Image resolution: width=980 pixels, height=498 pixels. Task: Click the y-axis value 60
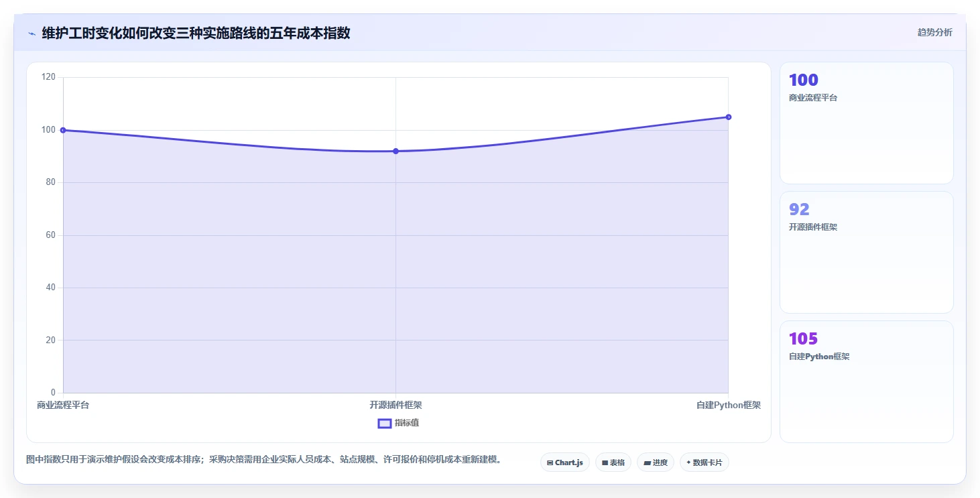pos(50,235)
